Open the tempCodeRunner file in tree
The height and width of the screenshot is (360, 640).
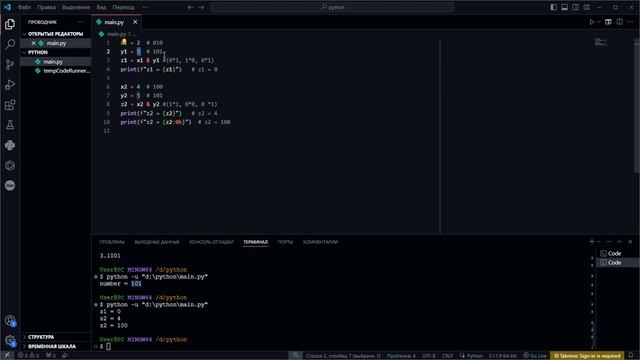(56, 71)
